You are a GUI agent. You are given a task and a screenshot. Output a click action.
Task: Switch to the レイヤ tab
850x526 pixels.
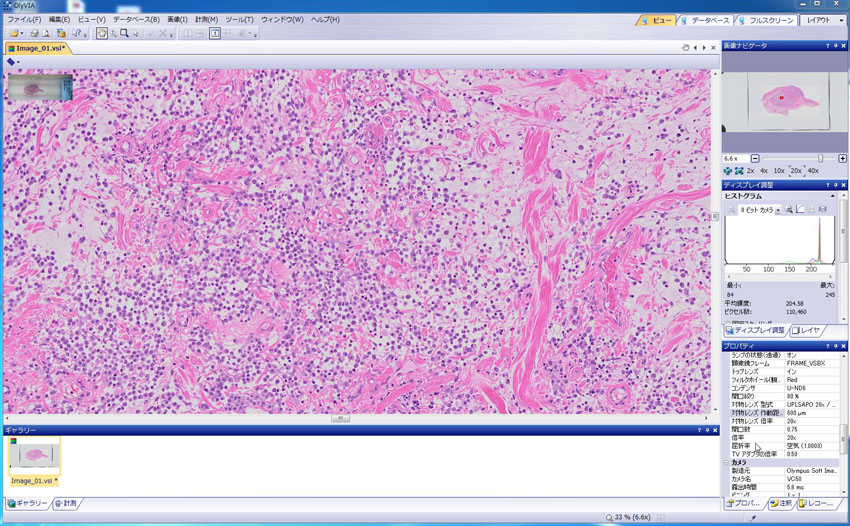tap(806, 330)
